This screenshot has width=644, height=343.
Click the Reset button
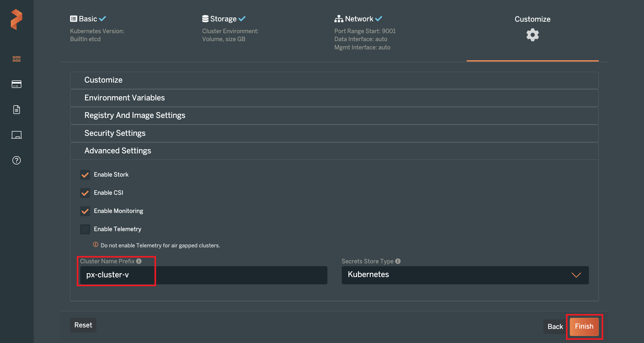83,325
